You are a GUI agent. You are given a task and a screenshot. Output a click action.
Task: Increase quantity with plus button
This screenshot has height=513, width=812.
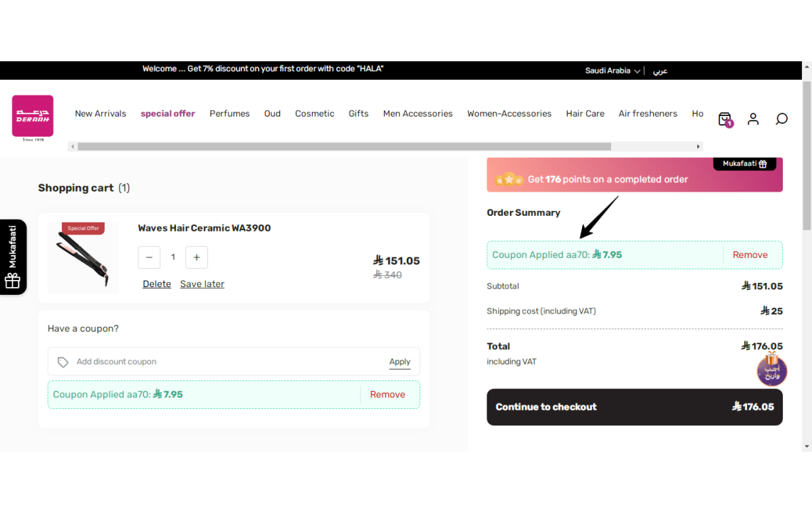pos(197,257)
